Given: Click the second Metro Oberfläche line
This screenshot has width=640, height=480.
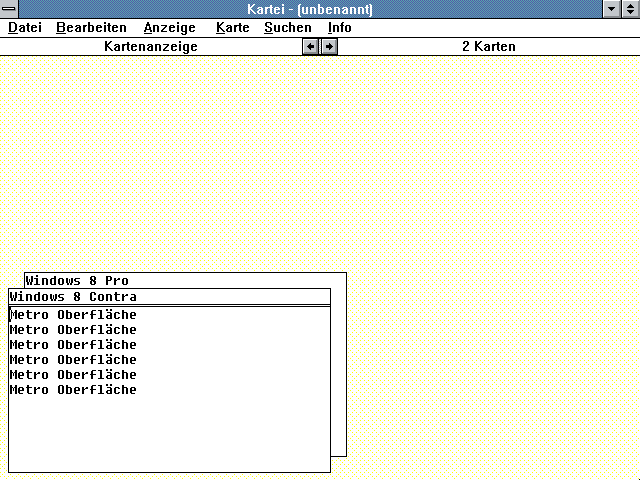Looking at the screenshot, I should point(73,330).
